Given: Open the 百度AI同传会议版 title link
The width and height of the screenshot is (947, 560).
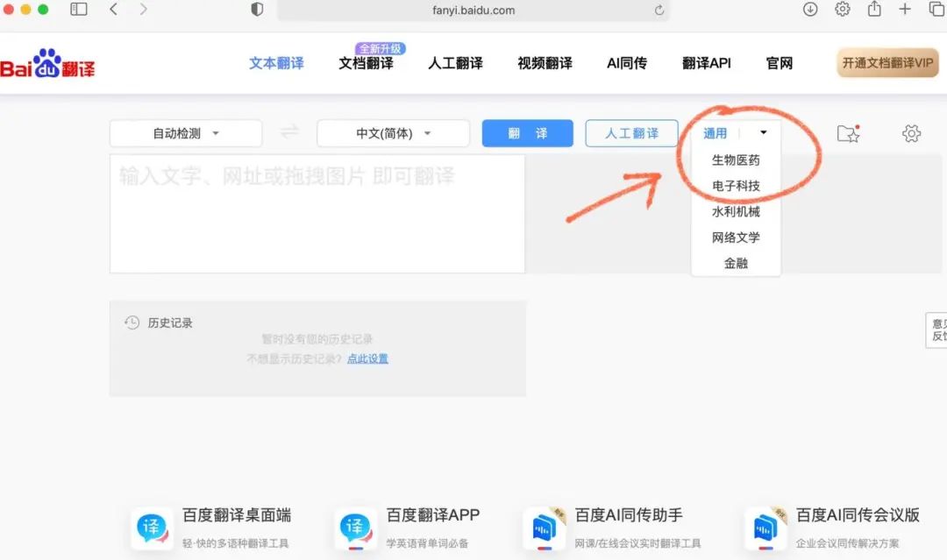Looking at the screenshot, I should point(858,515).
